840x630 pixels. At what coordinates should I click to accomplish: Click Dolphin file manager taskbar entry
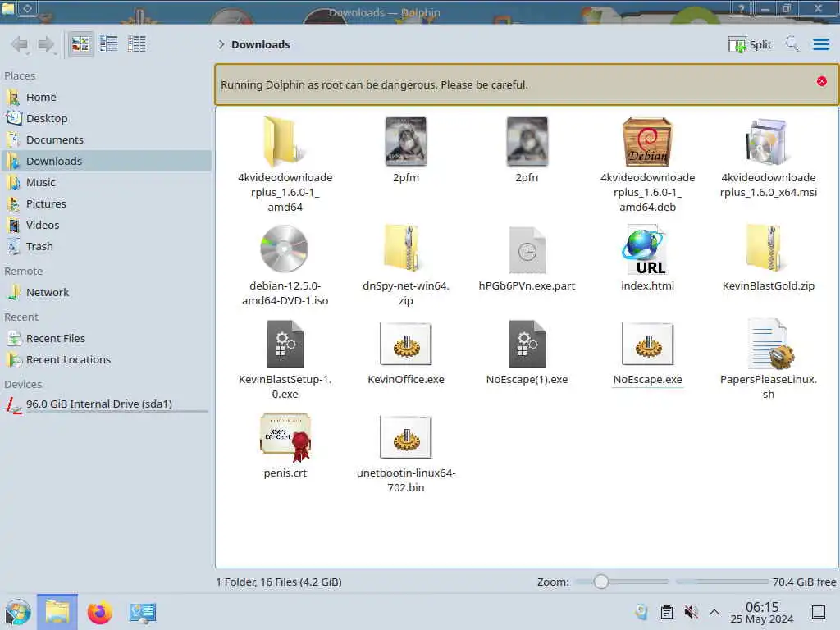coord(57,612)
